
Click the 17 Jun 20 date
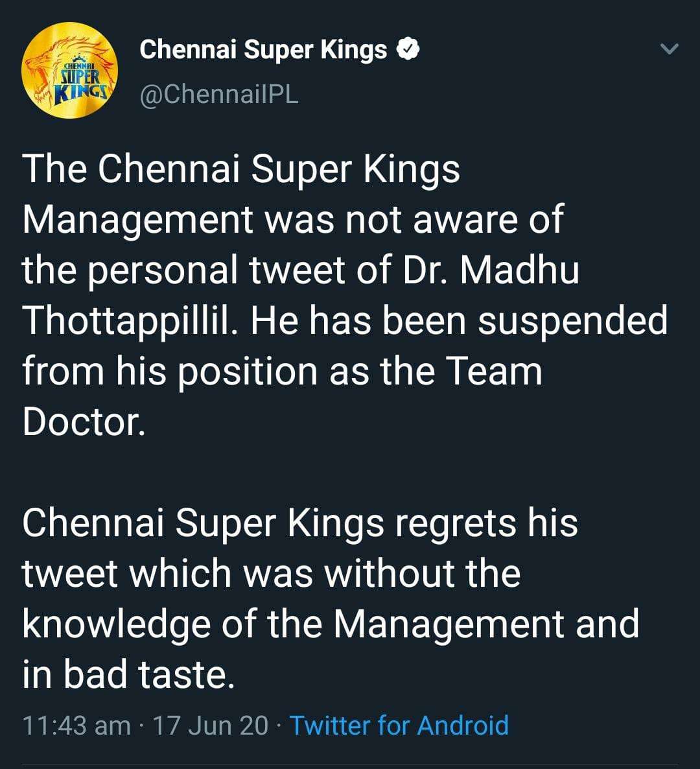click(211, 726)
